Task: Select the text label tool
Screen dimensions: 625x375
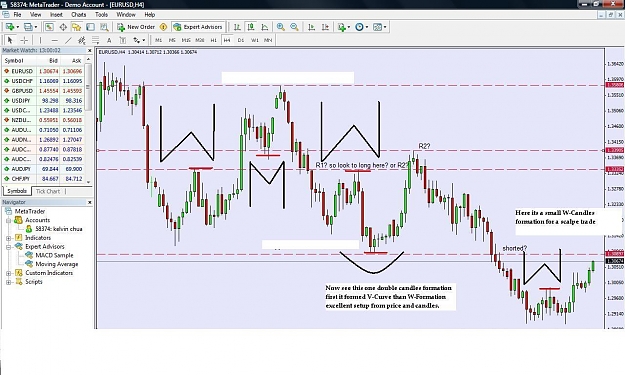Action: pos(123,40)
